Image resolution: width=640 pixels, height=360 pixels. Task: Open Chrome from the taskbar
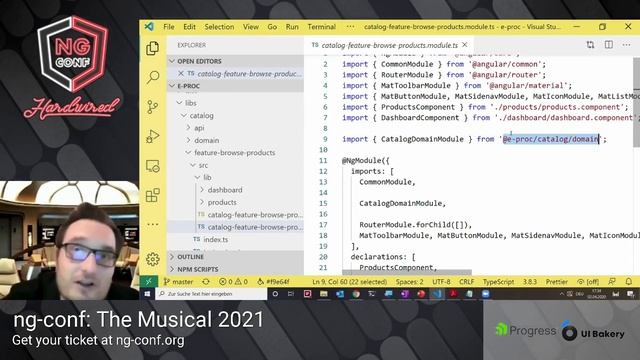click(x=356, y=294)
